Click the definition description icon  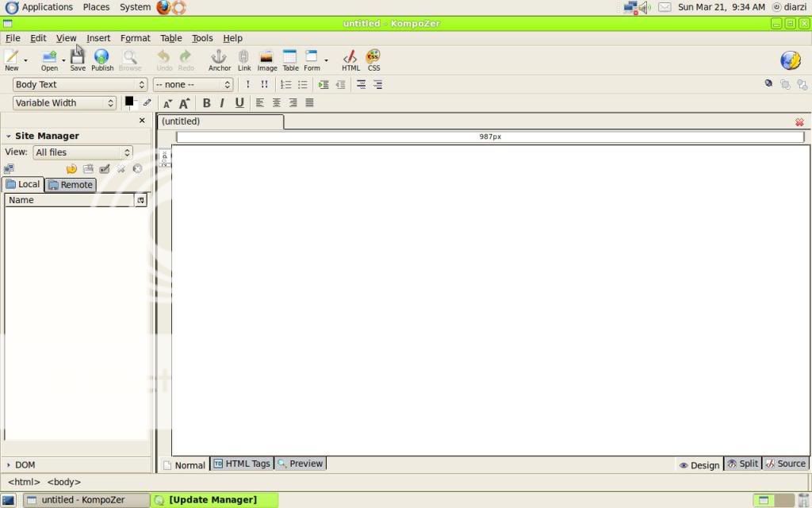pos(377,84)
